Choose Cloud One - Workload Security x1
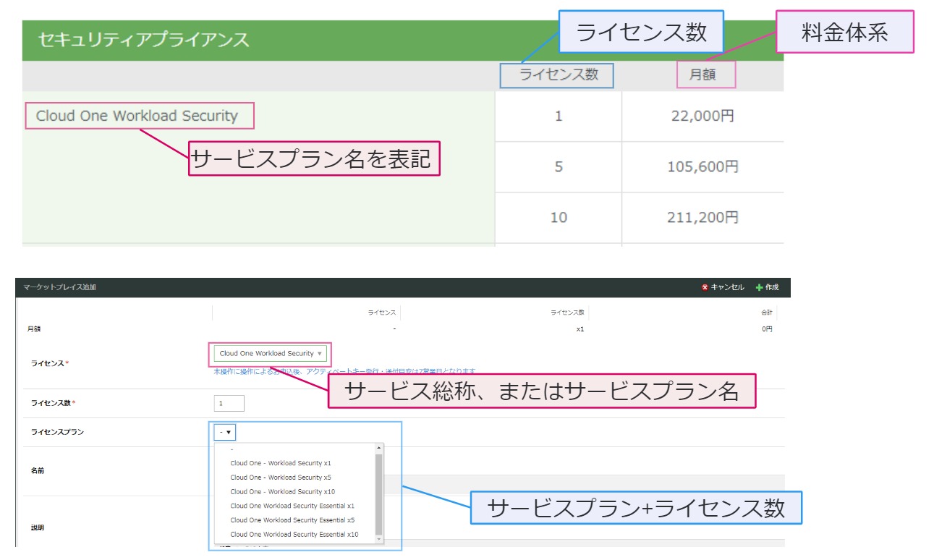The height and width of the screenshot is (560, 934). click(281, 463)
